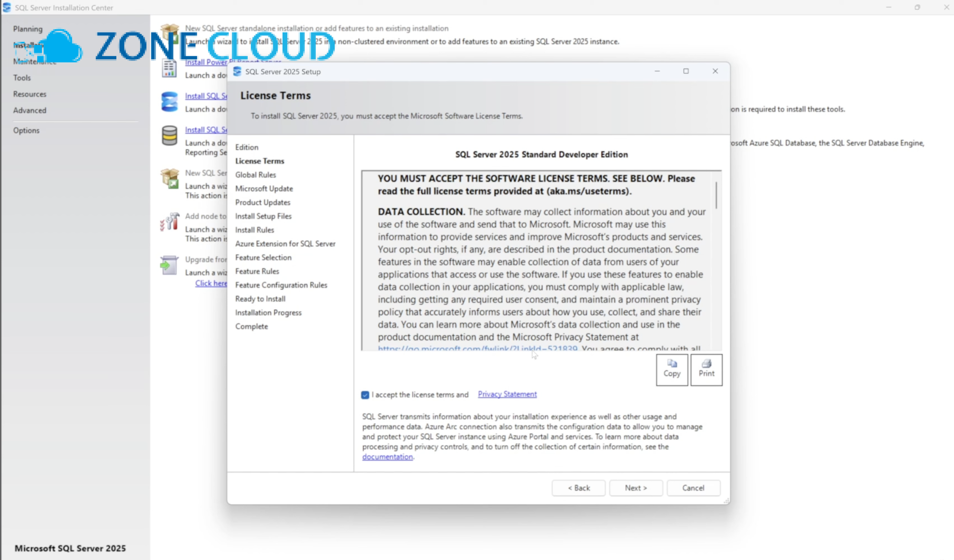Screen dimensions: 954x560
Task: Click the blue SQL management tools install icon
Action: coord(169,101)
